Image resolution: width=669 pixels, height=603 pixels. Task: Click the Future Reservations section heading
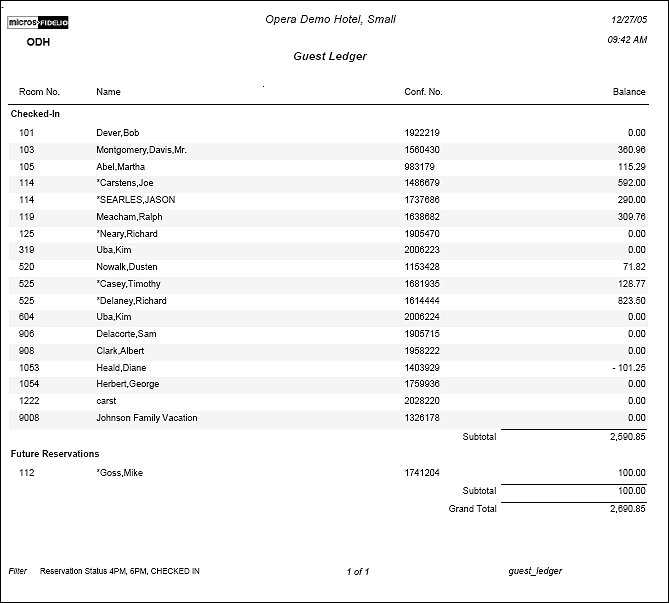pyautogui.click(x=55, y=454)
